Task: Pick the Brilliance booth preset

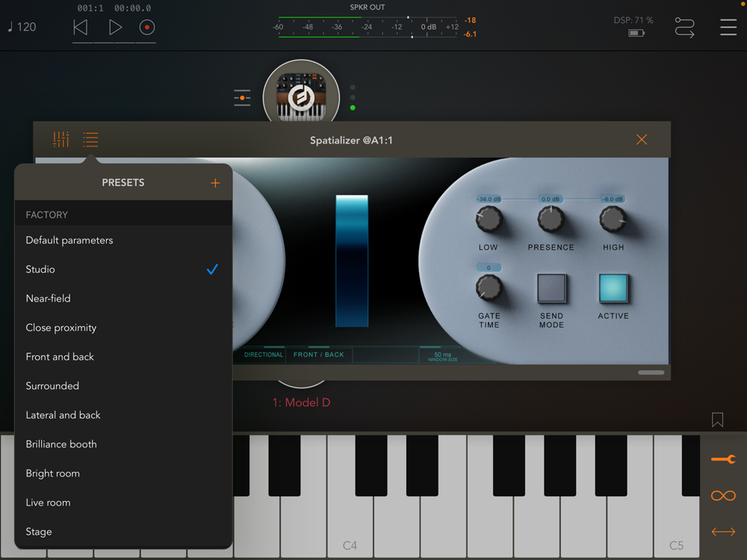Action: tap(123, 444)
